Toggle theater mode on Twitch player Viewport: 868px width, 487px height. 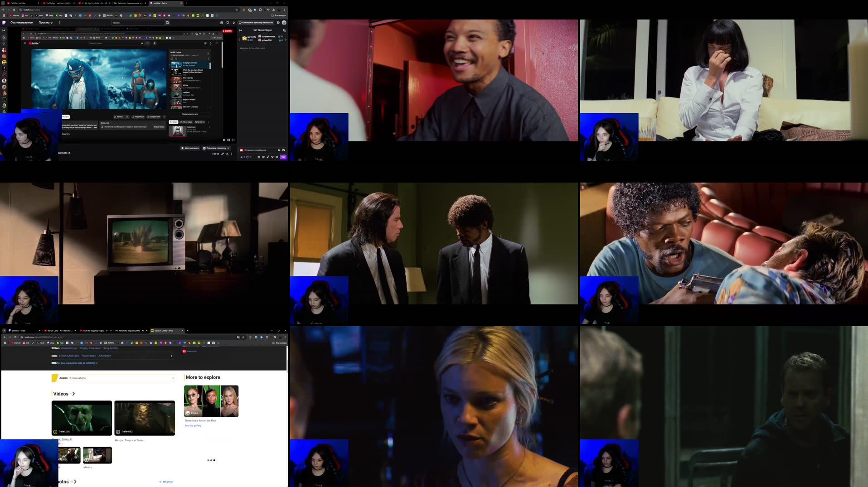point(228,140)
